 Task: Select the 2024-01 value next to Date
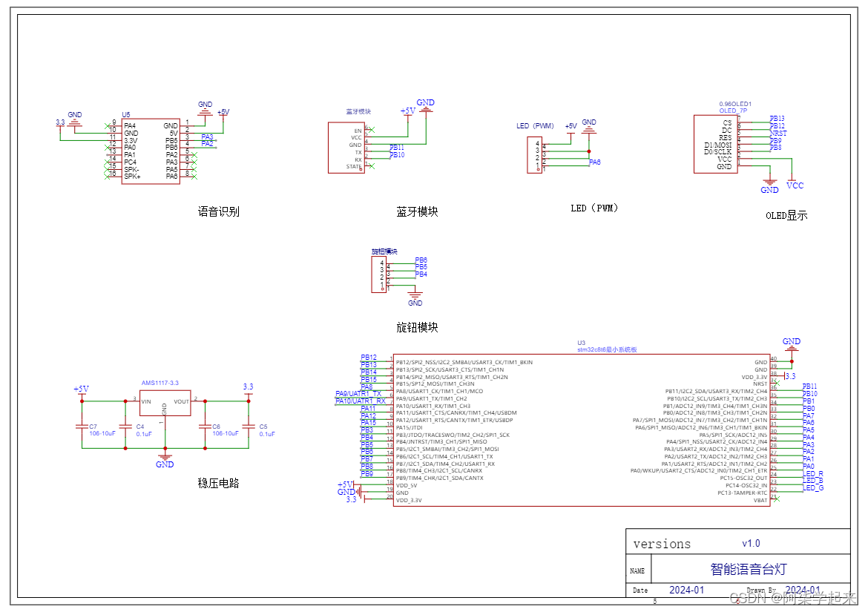click(686, 590)
